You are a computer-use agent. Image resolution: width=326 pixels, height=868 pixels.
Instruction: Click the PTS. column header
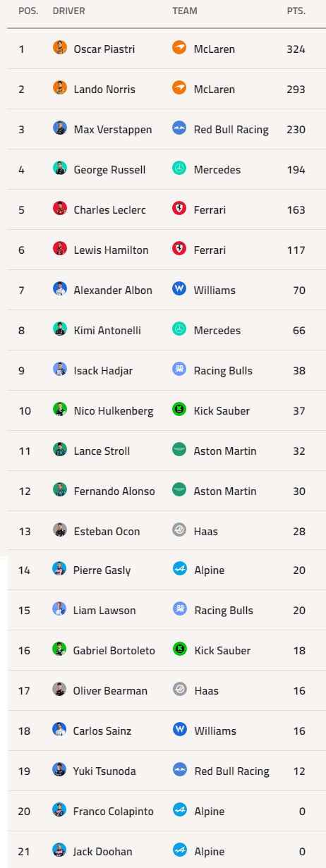[296, 11]
